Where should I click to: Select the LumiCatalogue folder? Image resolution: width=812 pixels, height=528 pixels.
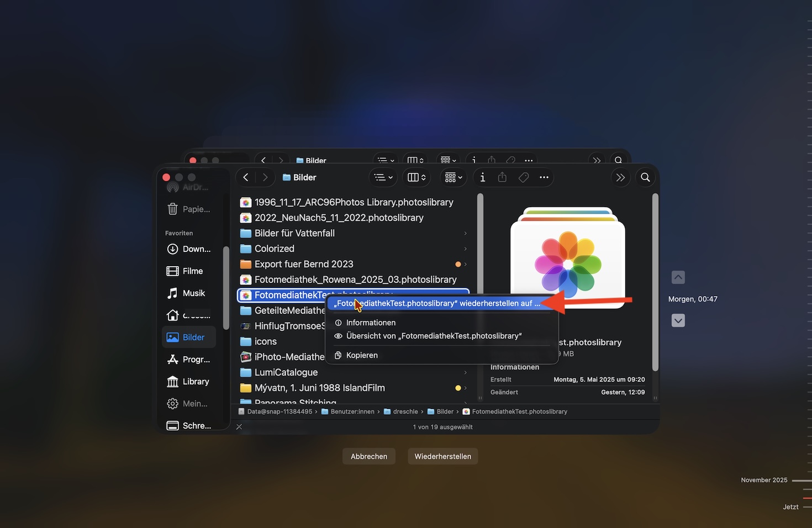pyautogui.click(x=354, y=372)
